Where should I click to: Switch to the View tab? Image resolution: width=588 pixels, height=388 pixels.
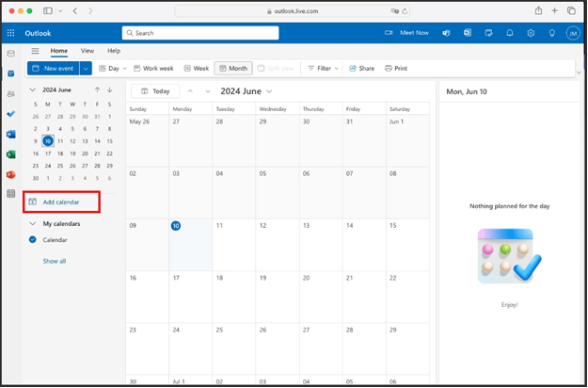click(x=87, y=51)
